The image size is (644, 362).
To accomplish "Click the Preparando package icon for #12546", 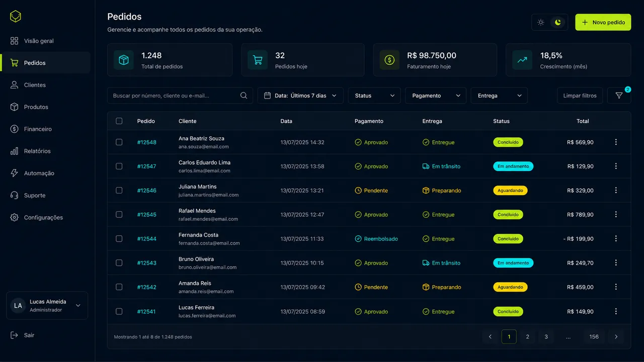I will point(426,191).
